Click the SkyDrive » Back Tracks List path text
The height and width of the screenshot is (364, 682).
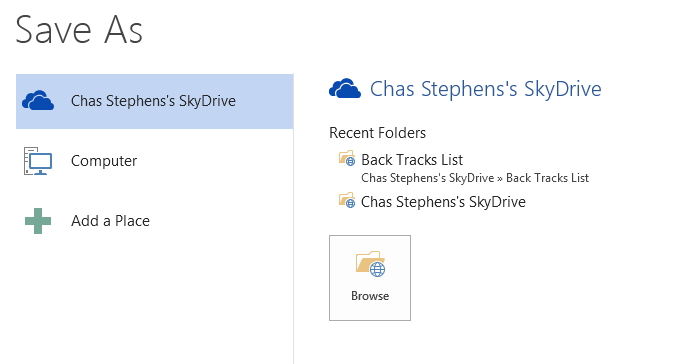point(475,178)
